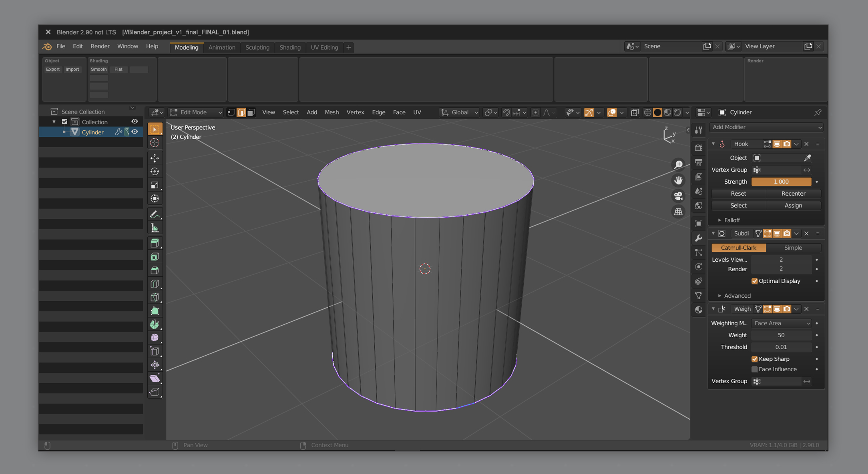Open the Weighting Mode Face Area dropdown
The image size is (868, 474).
[781, 323]
